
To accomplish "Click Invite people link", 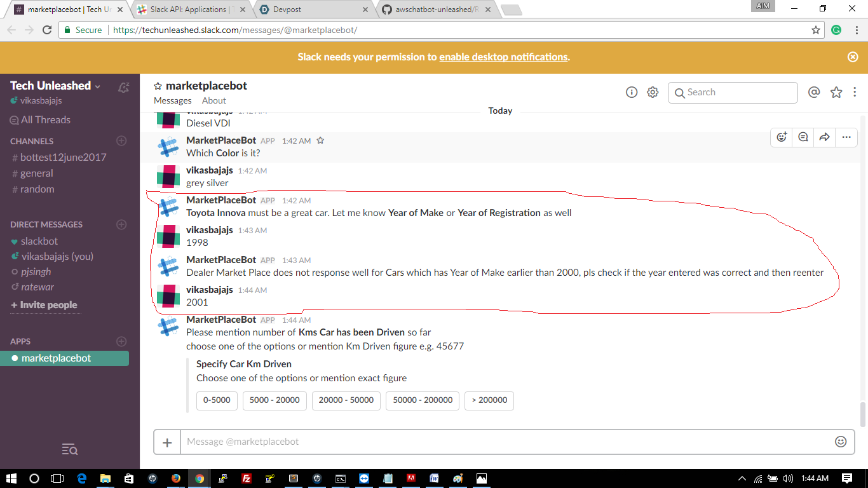I will [44, 305].
